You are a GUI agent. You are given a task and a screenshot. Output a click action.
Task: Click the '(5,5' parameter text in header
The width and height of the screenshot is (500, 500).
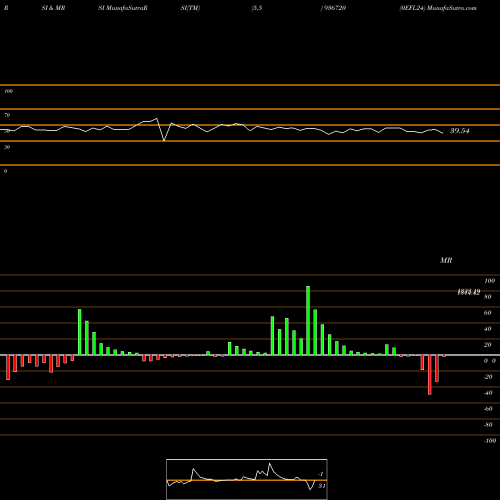[257, 8]
